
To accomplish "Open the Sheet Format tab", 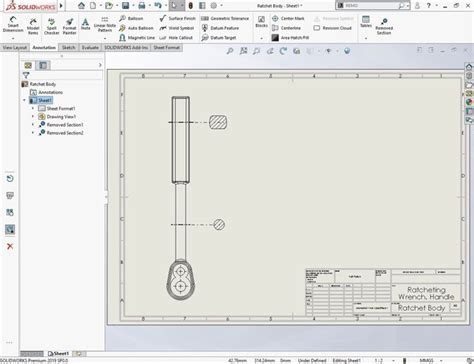I will pyautogui.click(x=167, y=48).
